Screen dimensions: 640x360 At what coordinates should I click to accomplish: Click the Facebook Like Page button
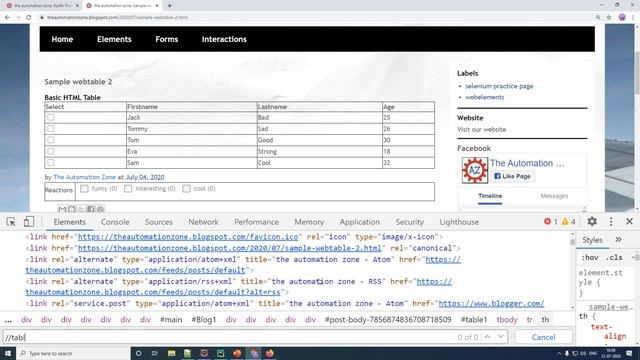[x=513, y=176]
